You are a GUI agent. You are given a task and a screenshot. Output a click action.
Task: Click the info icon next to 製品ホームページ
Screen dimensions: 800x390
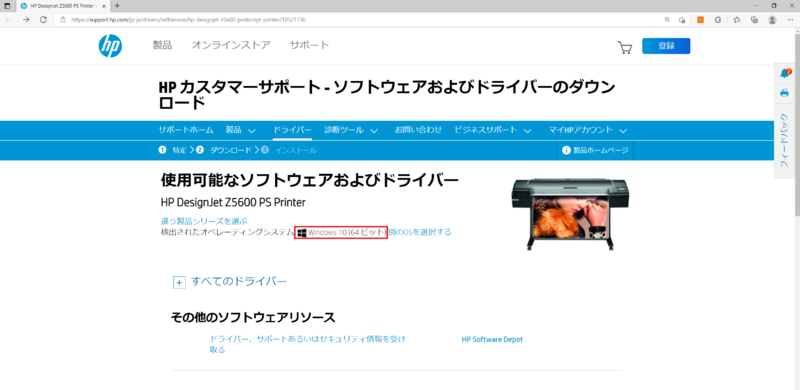point(566,150)
